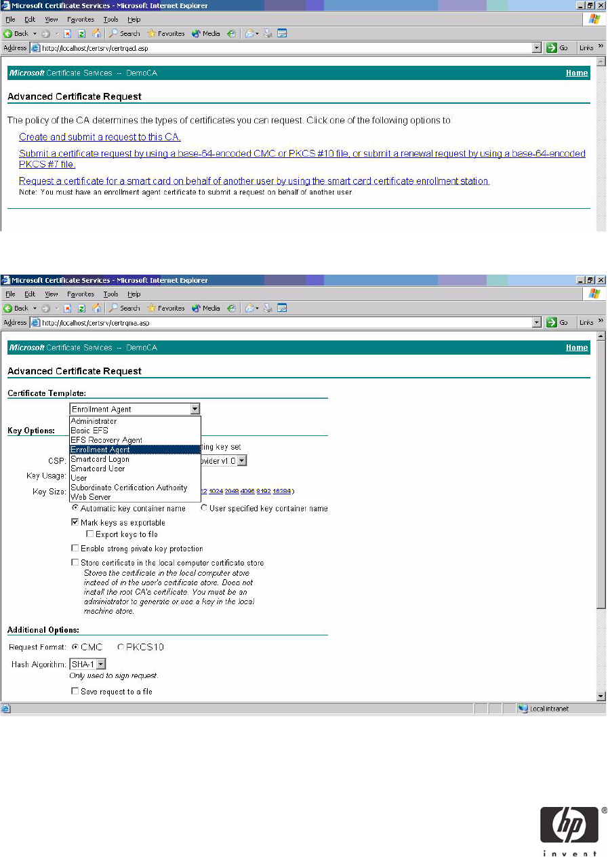
Task: Open address dropdown in certrqad.asp window
Action: coord(537,47)
